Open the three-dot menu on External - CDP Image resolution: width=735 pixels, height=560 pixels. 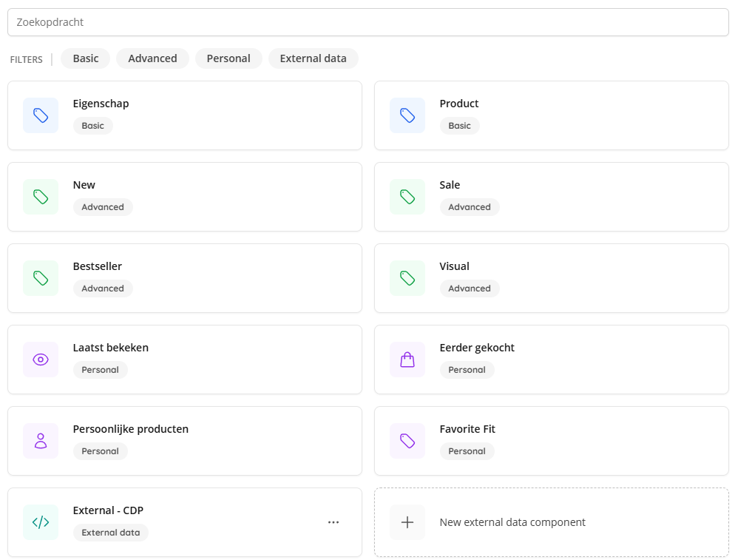click(333, 522)
